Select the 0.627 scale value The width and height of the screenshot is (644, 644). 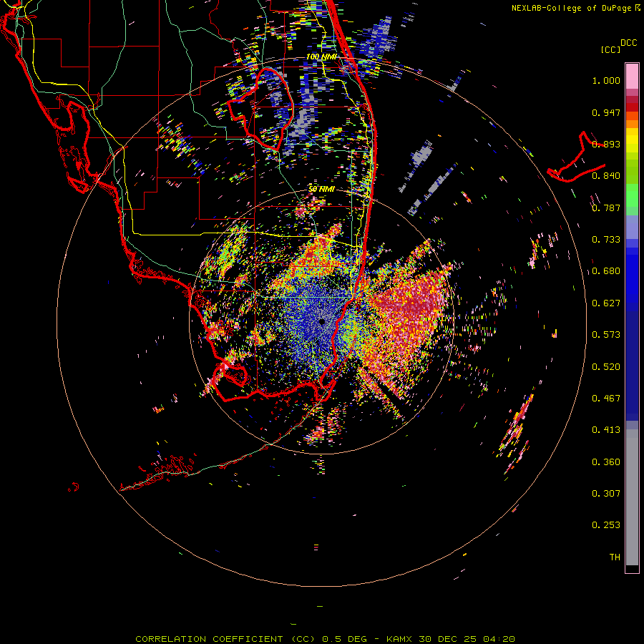click(x=606, y=303)
